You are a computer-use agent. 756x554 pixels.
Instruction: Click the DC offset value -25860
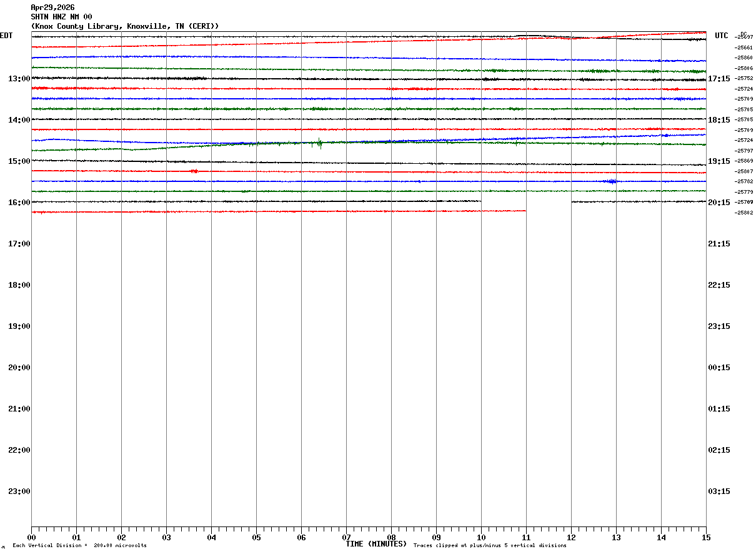click(x=744, y=58)
